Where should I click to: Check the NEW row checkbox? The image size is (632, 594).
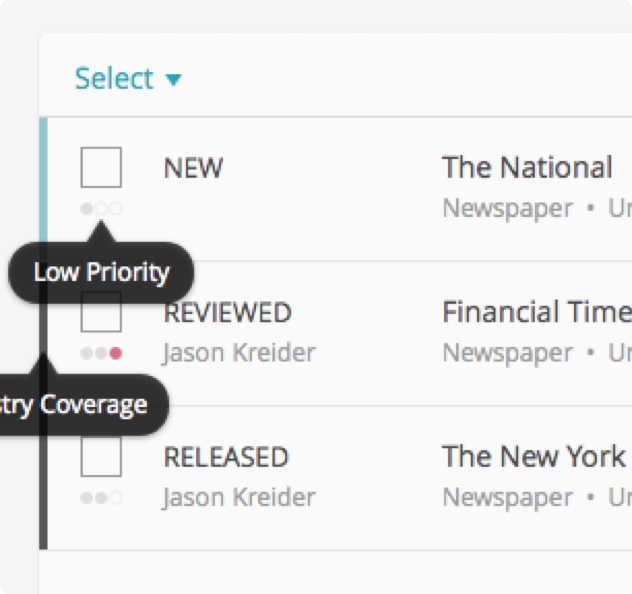tap(101, 167)
